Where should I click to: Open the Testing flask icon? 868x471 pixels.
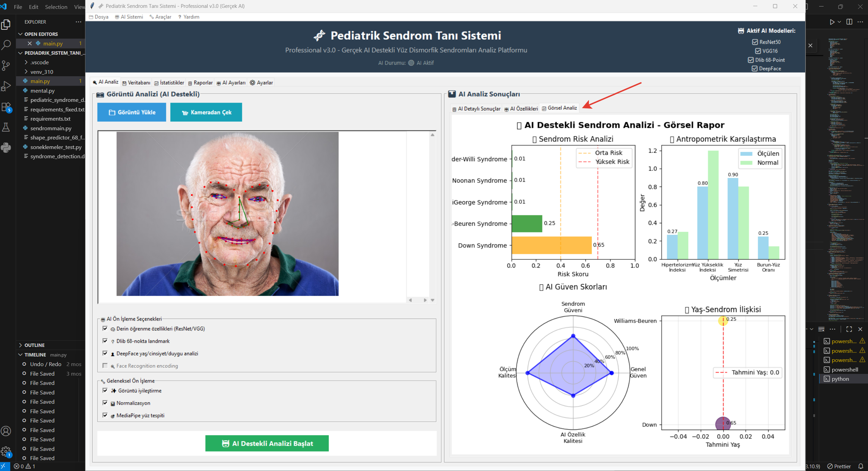click(6, 127)
